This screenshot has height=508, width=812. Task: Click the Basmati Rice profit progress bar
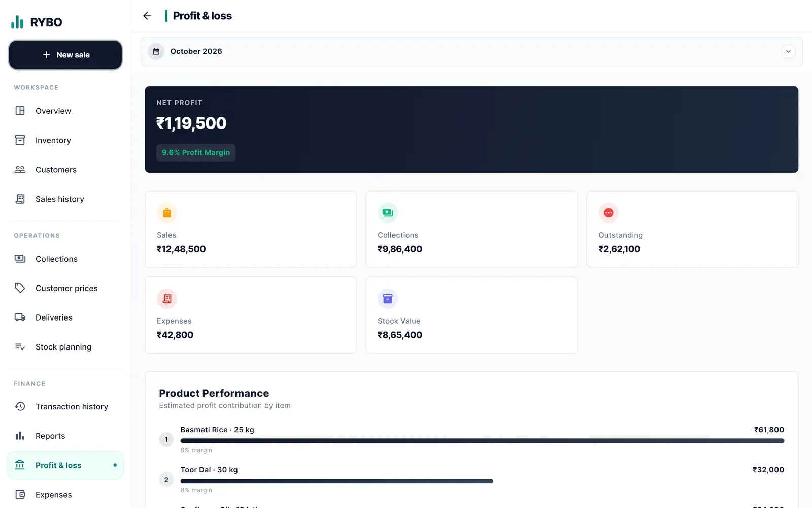pos(482,441)
